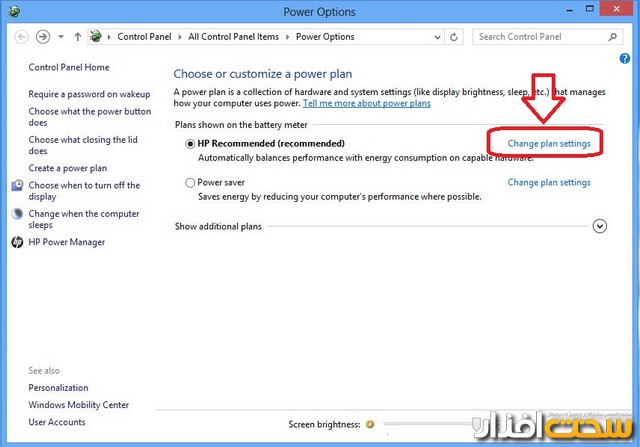This screenshot has width=640, height=447.
Task: Click the 'Choose or customize a power plan' heading
Action: click(262, 74)
